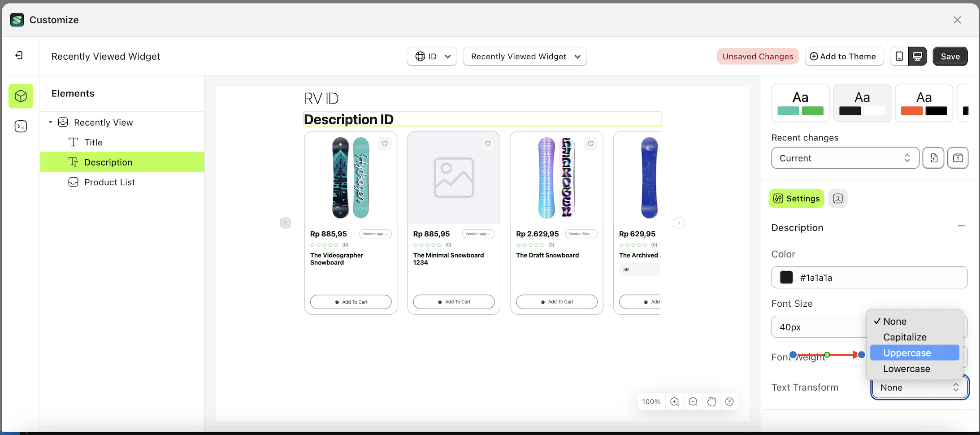Select the zoom in magnifier icon
Image resolution: width=980 pixels, height=435 pixels.
point(674,401)
